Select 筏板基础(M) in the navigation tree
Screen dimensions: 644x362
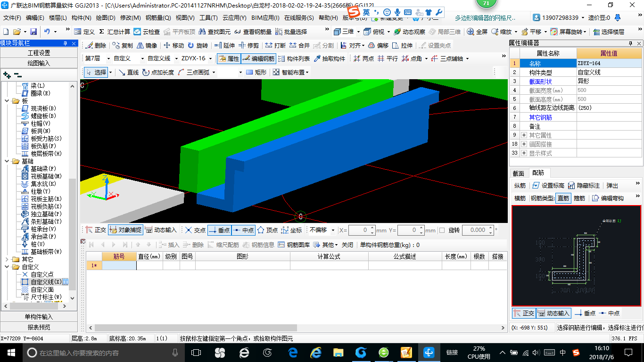(41, 176)
